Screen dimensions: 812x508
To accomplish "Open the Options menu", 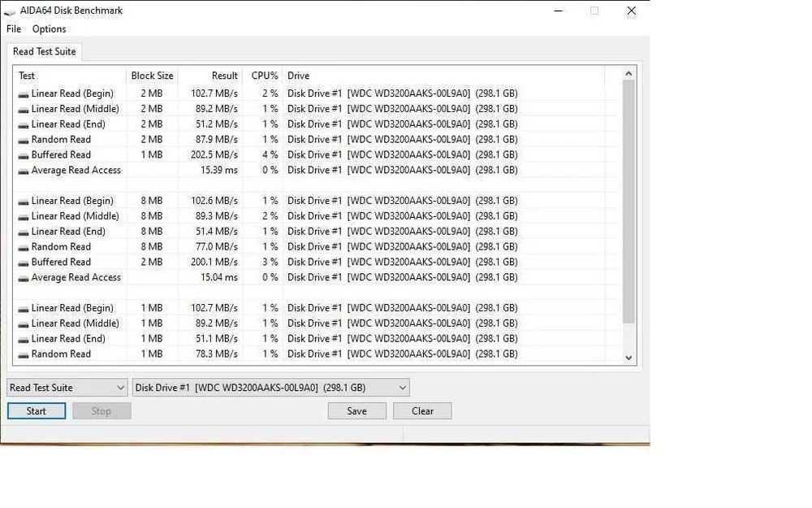I will [50, 29].
